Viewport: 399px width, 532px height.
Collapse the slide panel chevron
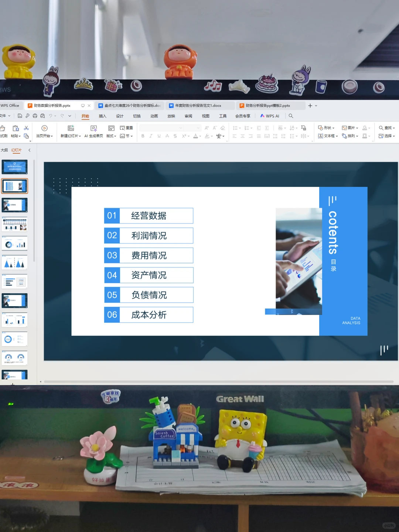pyautogui.click(x=30, y=150)
